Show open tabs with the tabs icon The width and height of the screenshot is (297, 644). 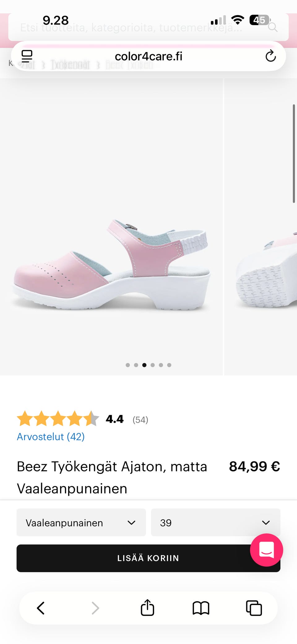point(254,608)
